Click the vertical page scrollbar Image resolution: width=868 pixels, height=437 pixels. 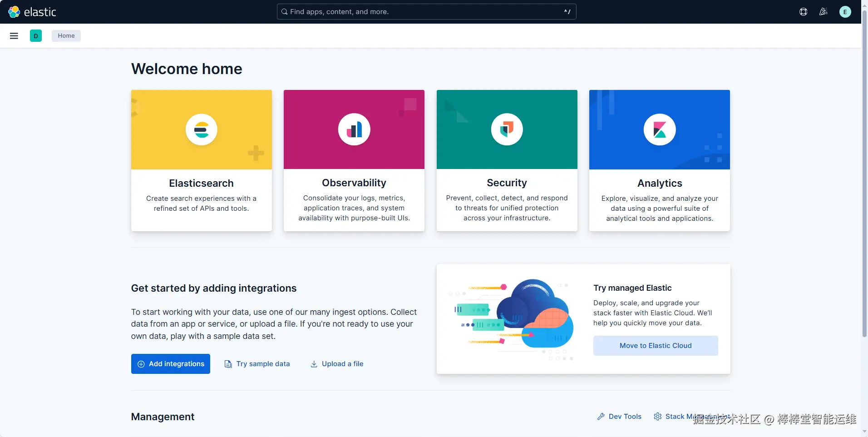coord(864,173)
